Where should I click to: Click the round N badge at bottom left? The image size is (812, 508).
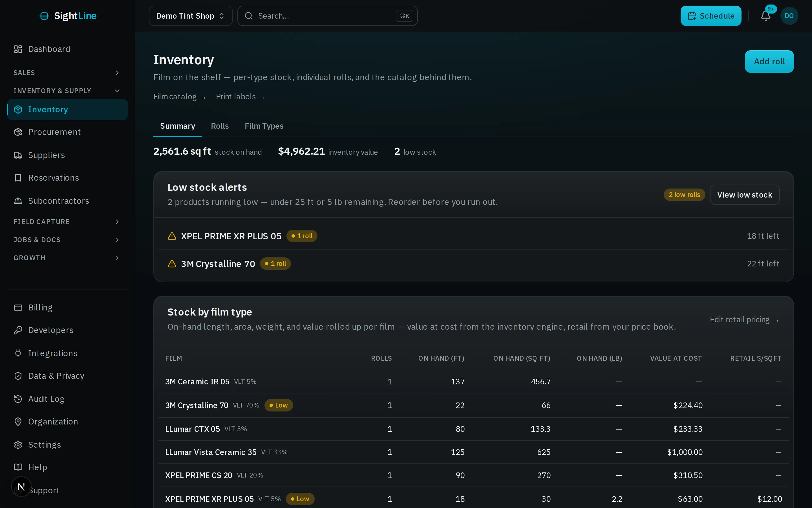coord(21,487)
